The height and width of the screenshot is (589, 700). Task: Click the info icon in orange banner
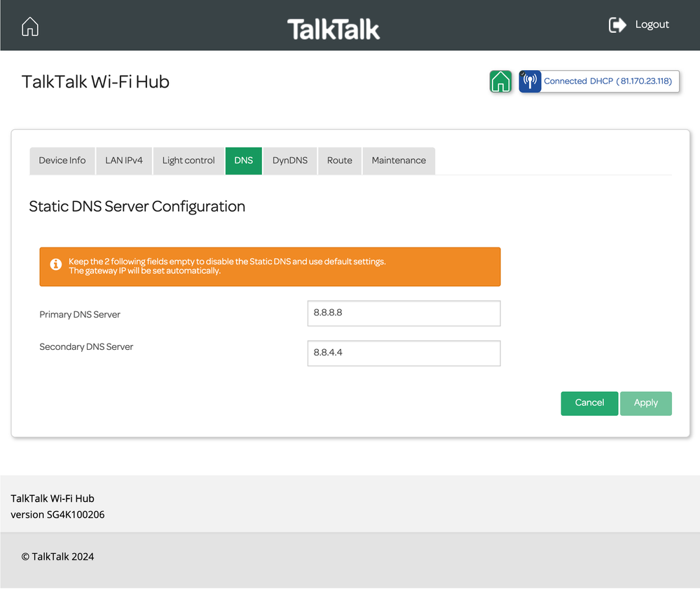tap(56, 265)
